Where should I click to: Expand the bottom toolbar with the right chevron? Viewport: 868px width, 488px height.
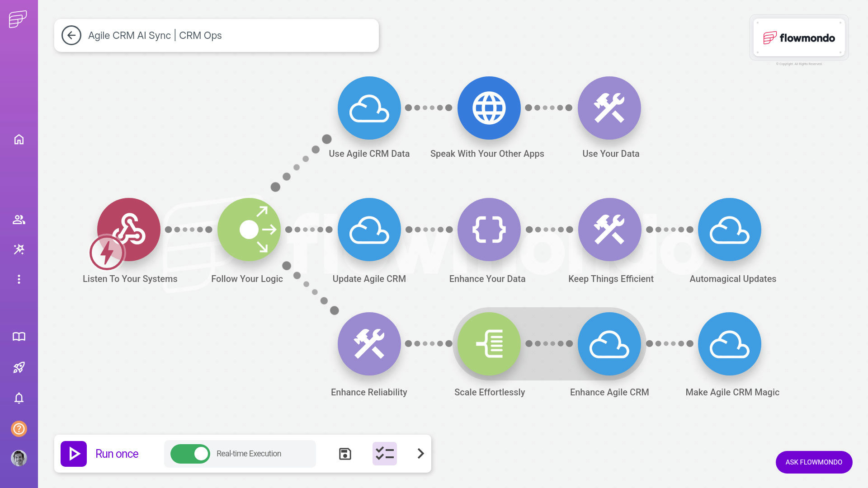(x=421, y=454)
